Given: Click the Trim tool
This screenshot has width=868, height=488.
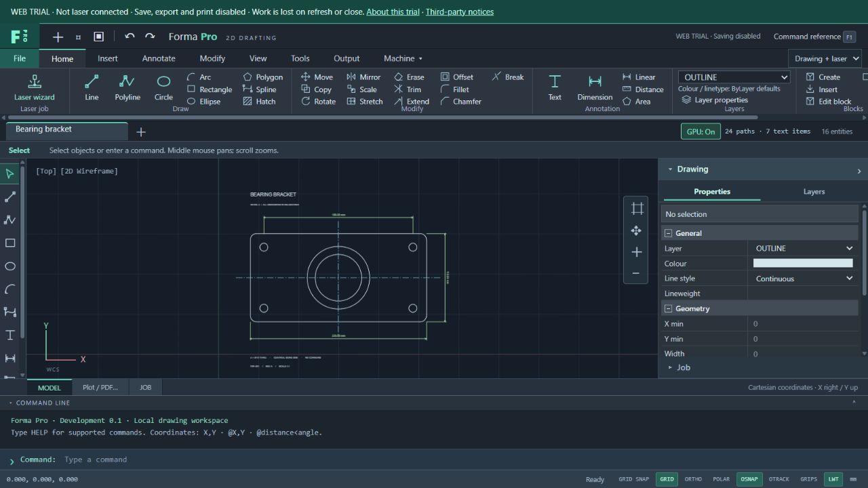Looking at the screenshot, I should coord(408,89).
